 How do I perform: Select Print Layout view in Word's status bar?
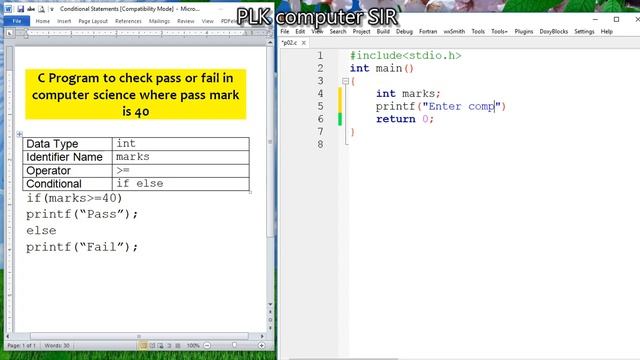tap(143, 346)
